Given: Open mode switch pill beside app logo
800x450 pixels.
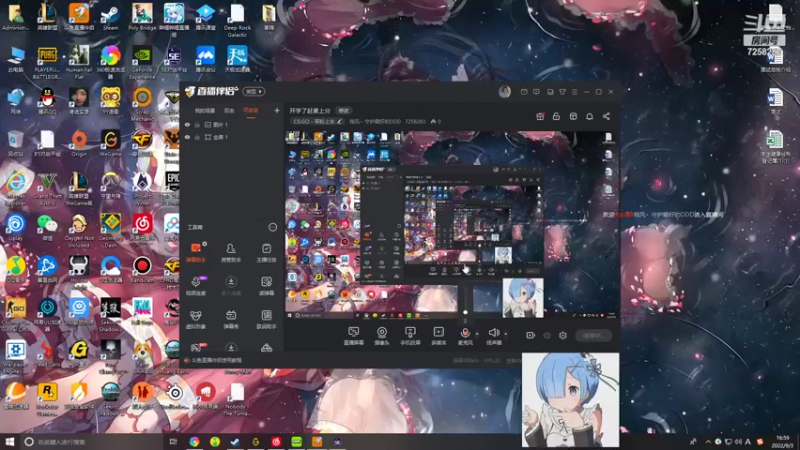Looking at the screenshot, I should (254, 91).
